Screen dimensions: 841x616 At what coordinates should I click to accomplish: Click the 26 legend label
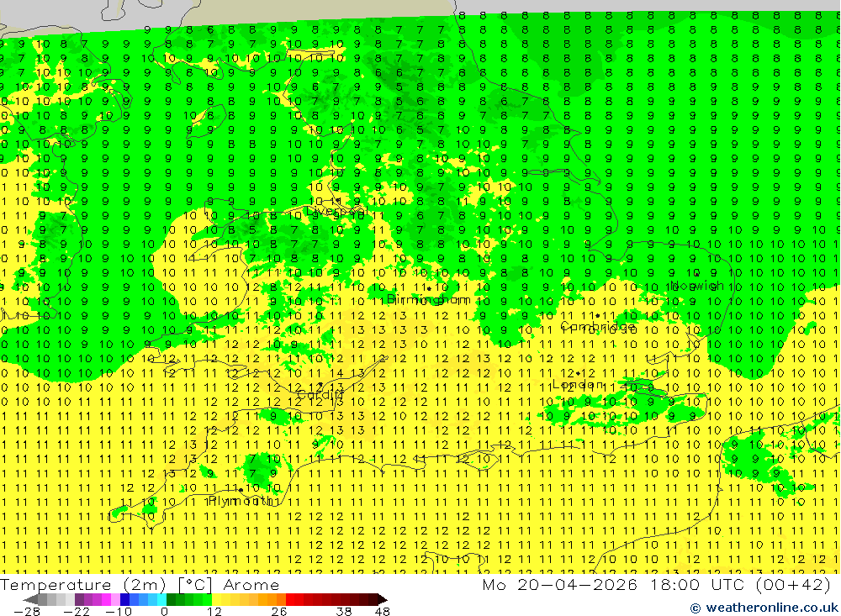tap(279, 612)
